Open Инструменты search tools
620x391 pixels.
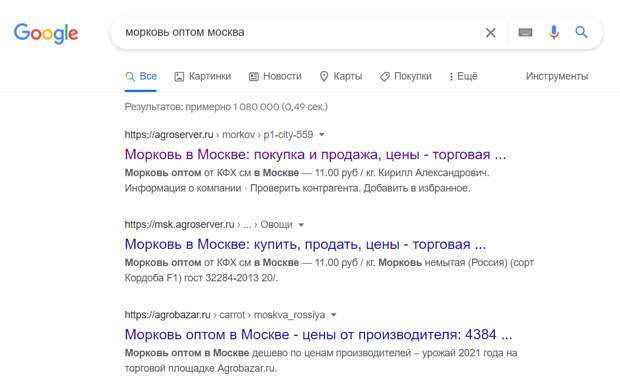point(557,76)
